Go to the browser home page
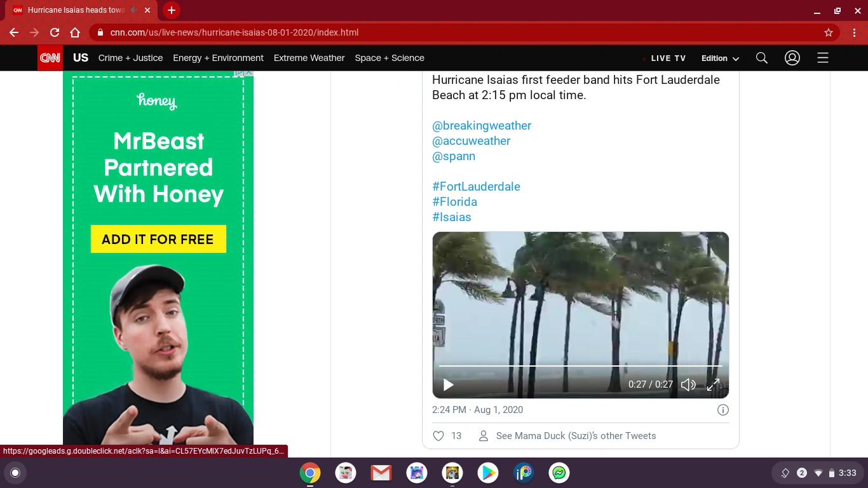 point(75,32)
